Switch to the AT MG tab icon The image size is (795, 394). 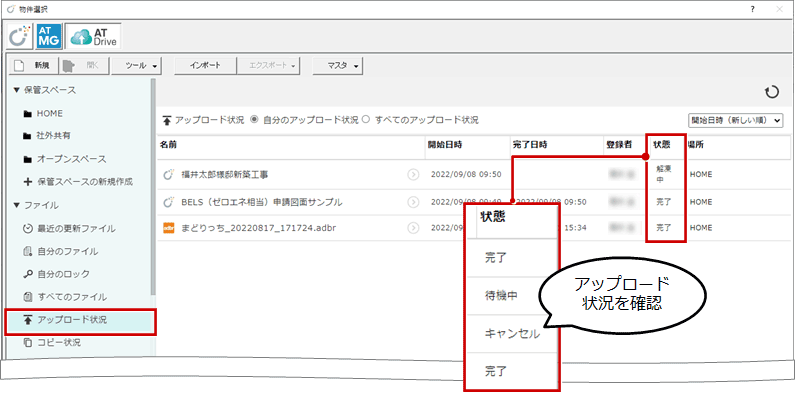coord(49,36)
